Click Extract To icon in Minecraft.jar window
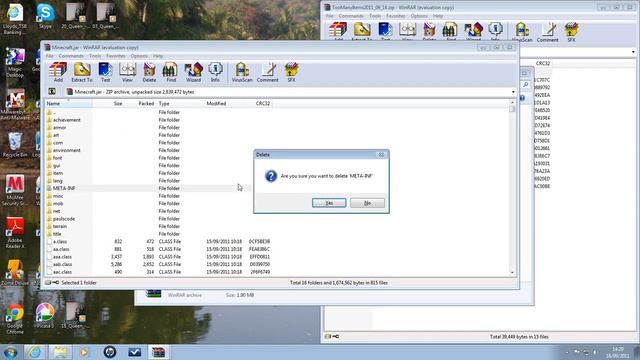The height and width of the screenshot is (360, 640). point(82,72)
